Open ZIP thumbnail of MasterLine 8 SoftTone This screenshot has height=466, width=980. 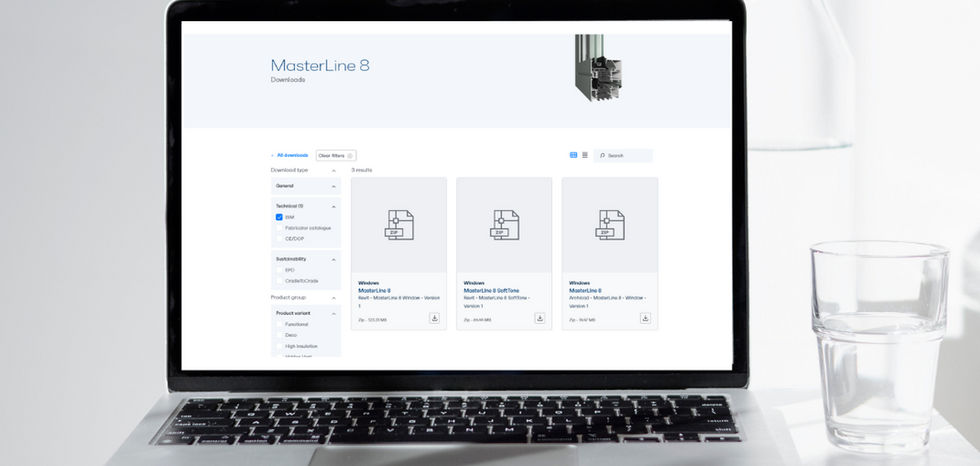coord(504,225)
